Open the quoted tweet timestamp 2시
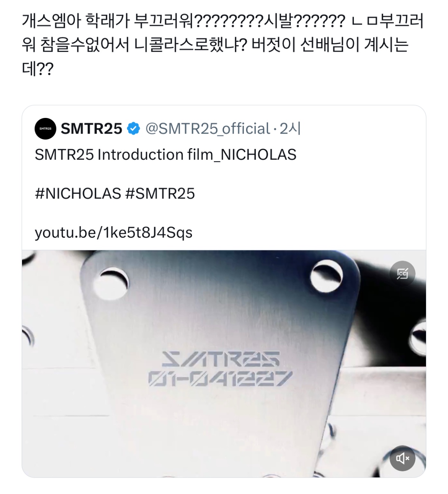Image resolution: width=448 pixels, height=494 pixels. pyautogui.click(x=290, y=129)
